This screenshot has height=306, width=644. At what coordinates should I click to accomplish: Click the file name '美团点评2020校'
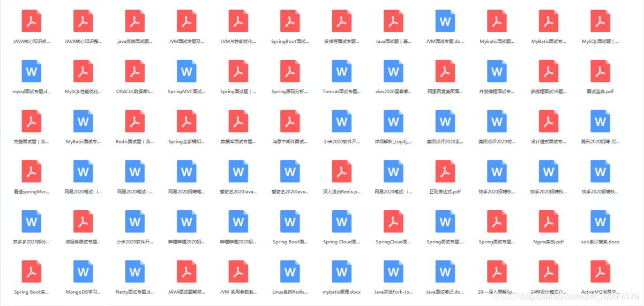(x=497, y=141)
